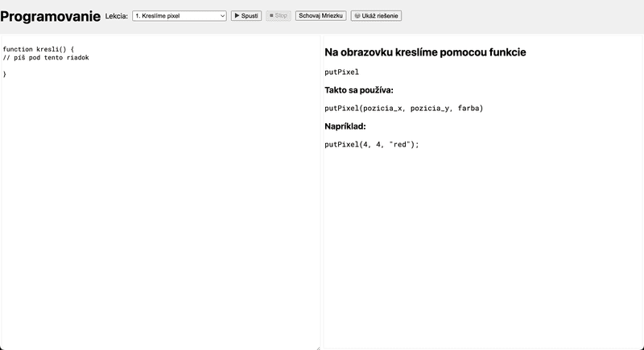This screenshot has width=644, height=350.
Task: Toggle grid with Schovaj Mriezku
Action: pyautogui.click(x=320, y=15)
